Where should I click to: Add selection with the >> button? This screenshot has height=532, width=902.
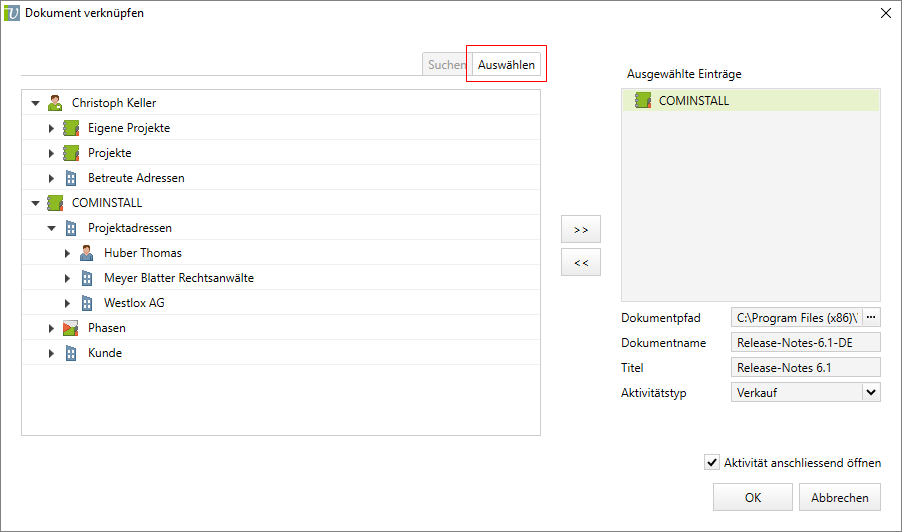click(x=581, y=229)
